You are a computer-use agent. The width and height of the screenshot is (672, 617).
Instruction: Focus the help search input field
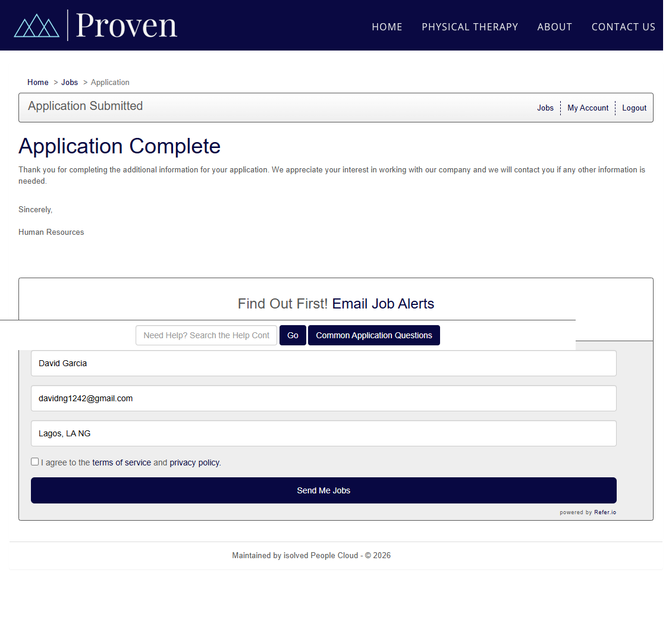[206, 335]
